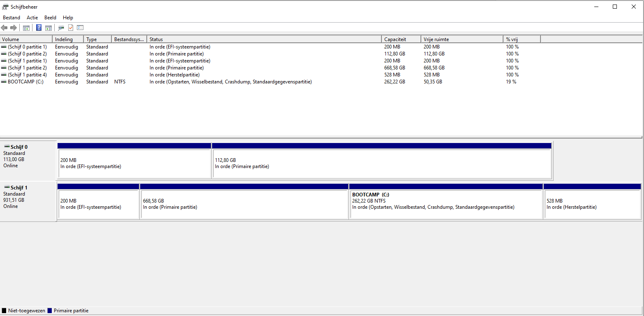The image size is (644, 316).
Task: Open Help via blue question mark icon
Action: coord(39,28)
